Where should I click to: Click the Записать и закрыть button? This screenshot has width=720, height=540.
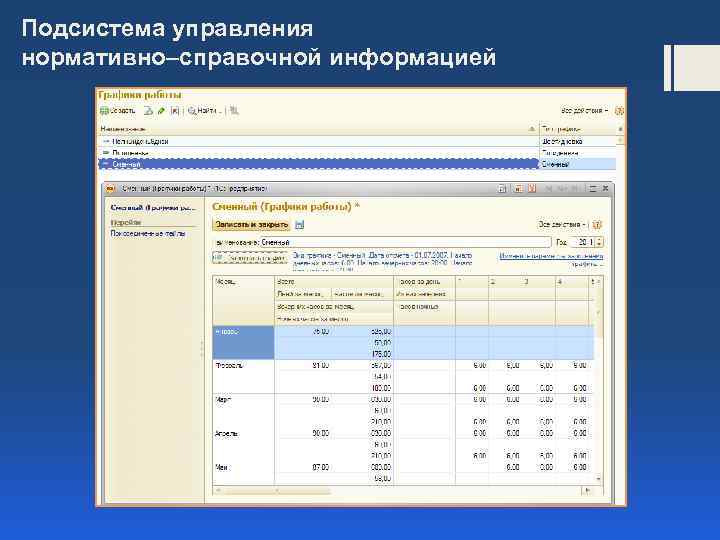pyautogui.click(x=252, y=225)
